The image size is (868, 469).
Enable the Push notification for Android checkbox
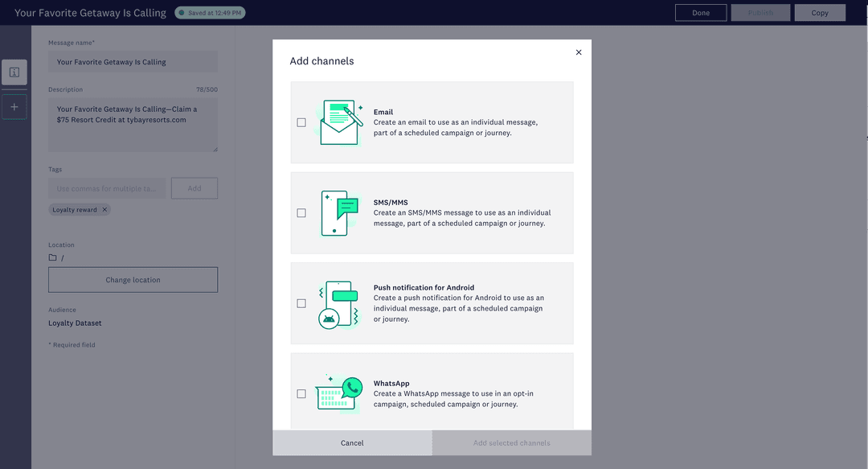tap(301, 303)
